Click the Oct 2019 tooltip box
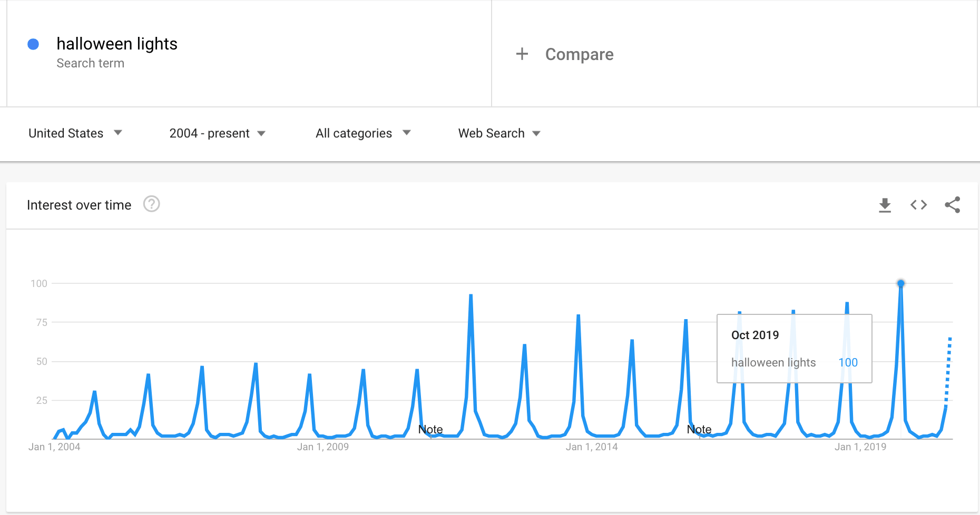The image size is (980, 515). click(794, 349)
